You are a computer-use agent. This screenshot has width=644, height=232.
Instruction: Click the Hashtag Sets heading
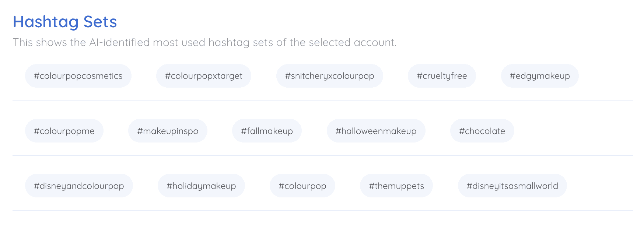pyautogui.click(x=65, y=22)
